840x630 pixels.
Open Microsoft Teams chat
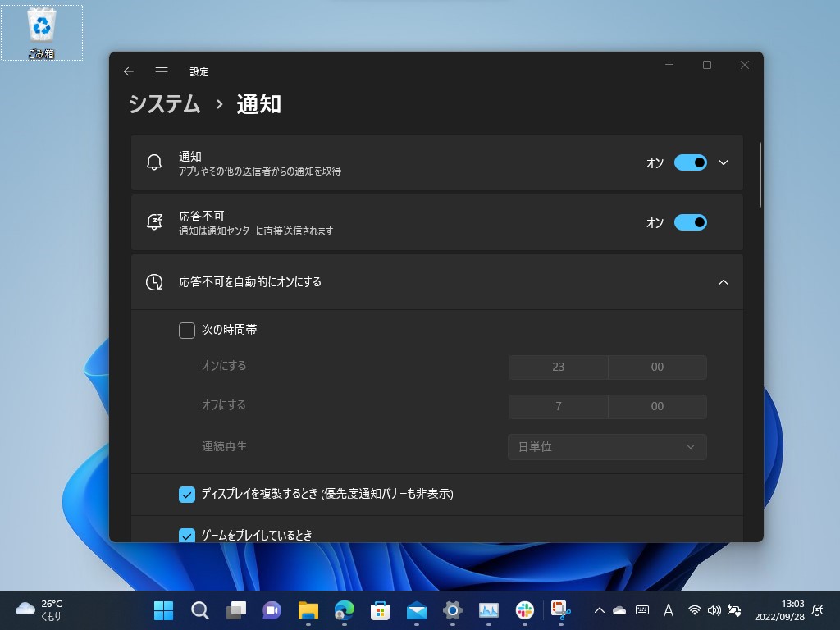click(272, 610)
